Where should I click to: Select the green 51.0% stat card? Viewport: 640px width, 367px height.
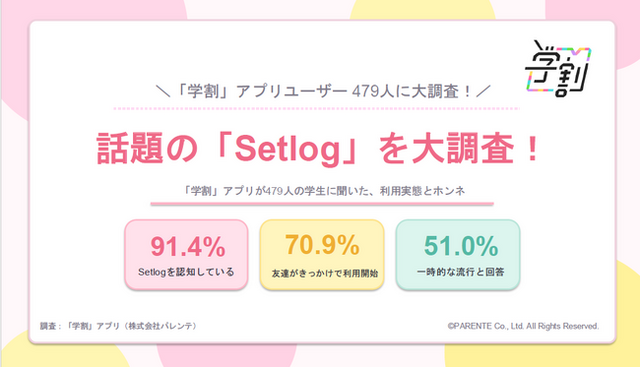[x=458, y=255]
